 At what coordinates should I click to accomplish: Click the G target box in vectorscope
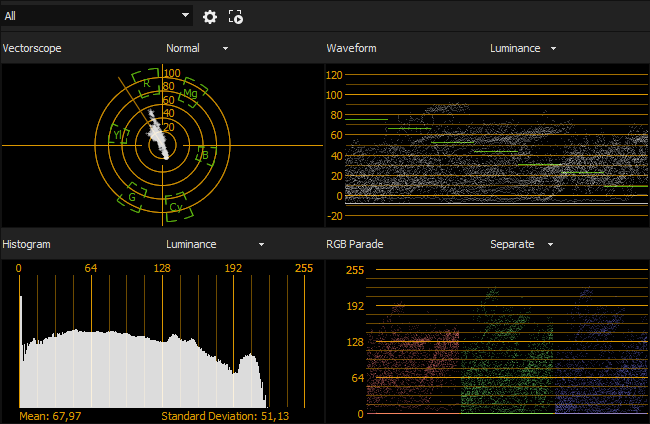pyautogui.click(x=132, y=198)
